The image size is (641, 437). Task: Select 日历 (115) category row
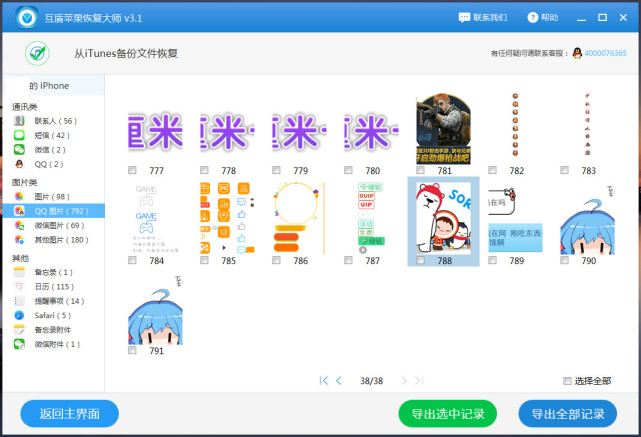coord(54,287)
